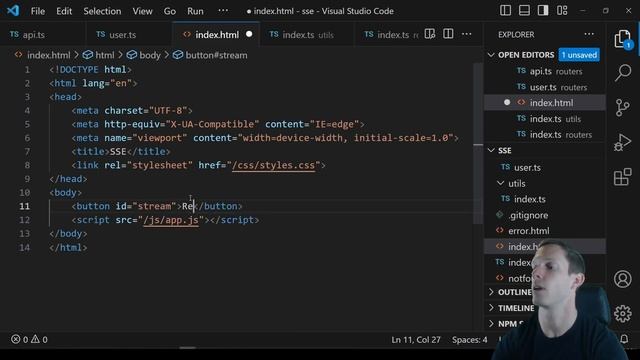The width and height of the screenshot is (640, 360).
Task: Open the Customize Layout icon
Action: (x=562, y=11)
